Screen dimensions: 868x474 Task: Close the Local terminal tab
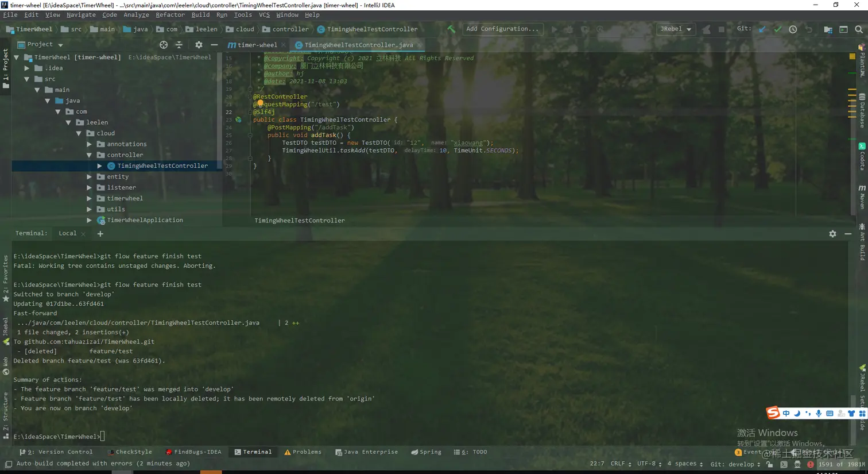[x=83, y=234]
